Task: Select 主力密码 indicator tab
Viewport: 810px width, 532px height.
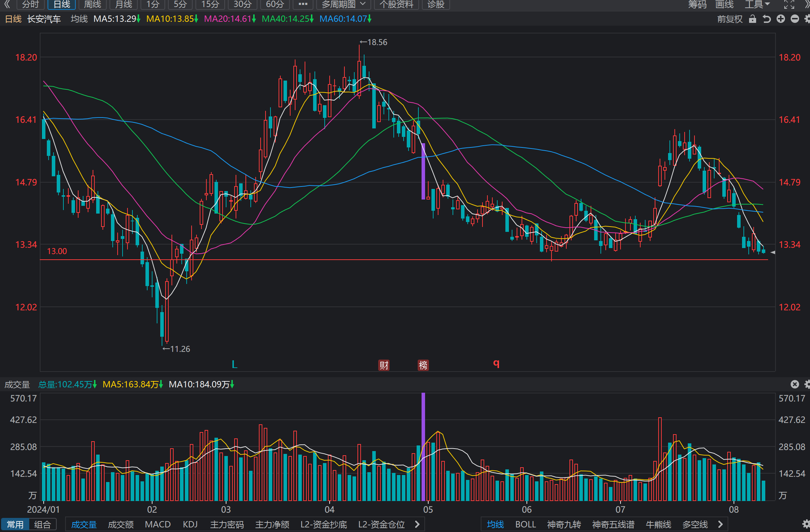Action: 227,525
